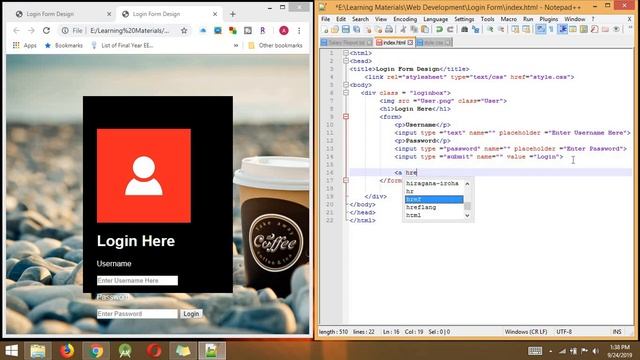
Task: Collapse the html fold on line 1
Action: click(346, 53)
